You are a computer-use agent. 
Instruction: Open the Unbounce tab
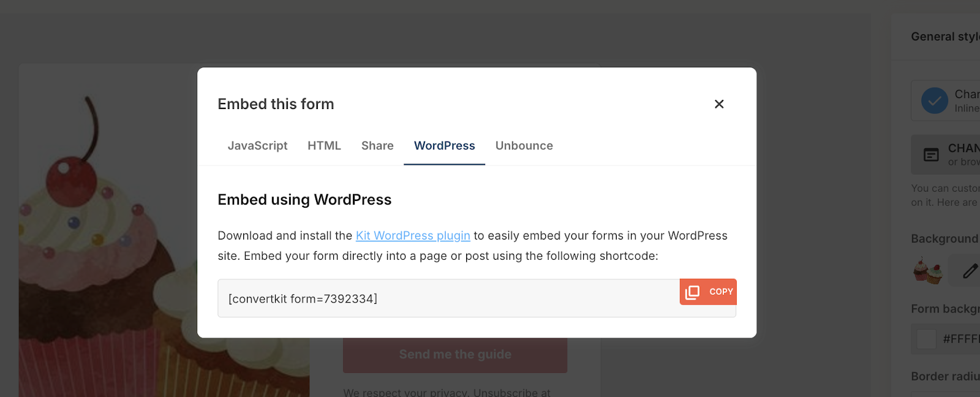[x=524, y=146]
